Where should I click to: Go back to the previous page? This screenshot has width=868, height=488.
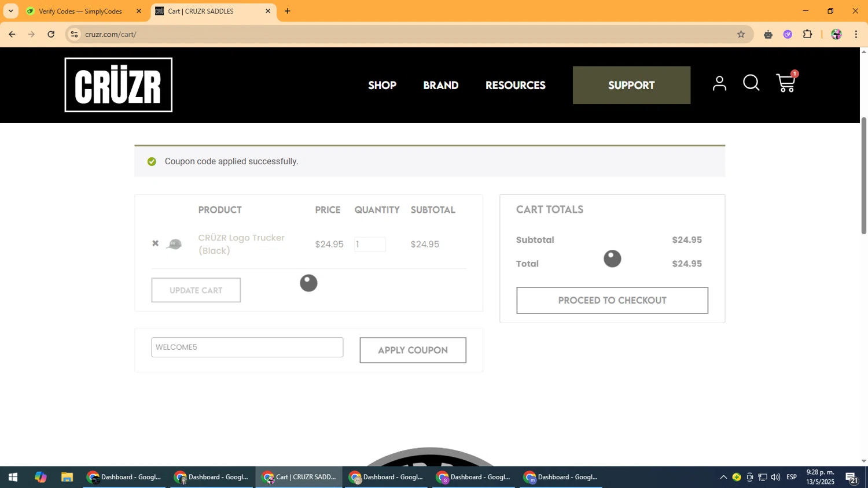[x=12, y=34]
